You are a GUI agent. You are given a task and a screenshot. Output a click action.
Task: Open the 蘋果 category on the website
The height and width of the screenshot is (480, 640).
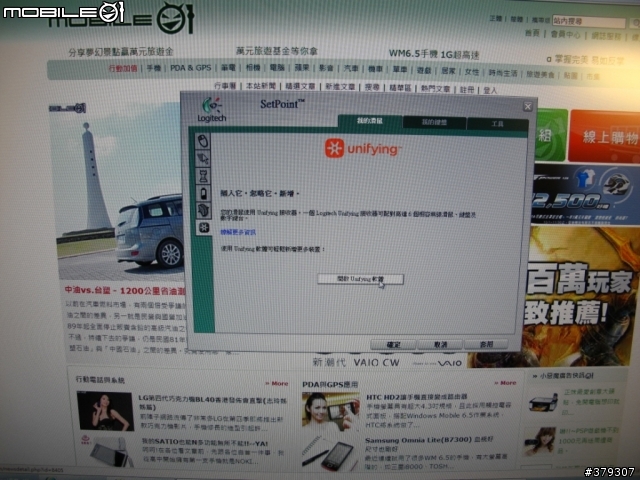click(302, 68)
